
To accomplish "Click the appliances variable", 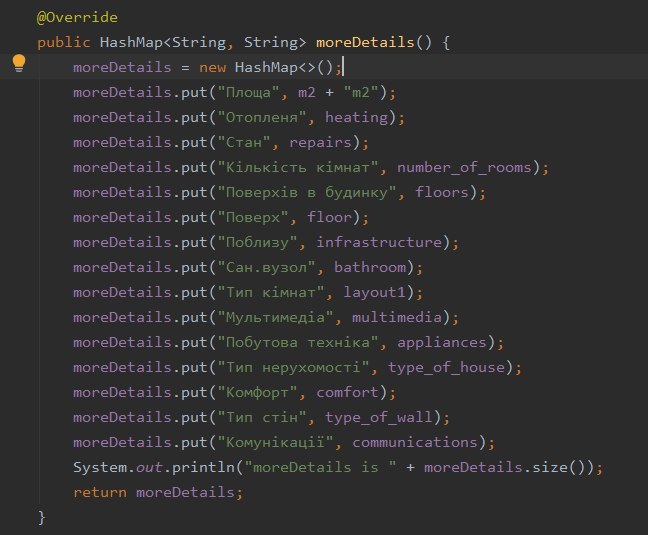I will [442, 342].
